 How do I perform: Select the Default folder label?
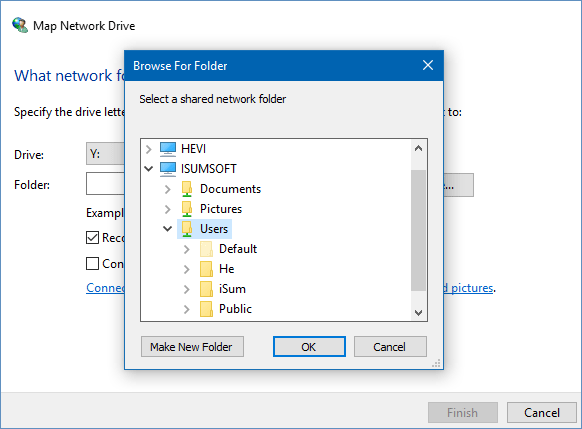[238, 249]
